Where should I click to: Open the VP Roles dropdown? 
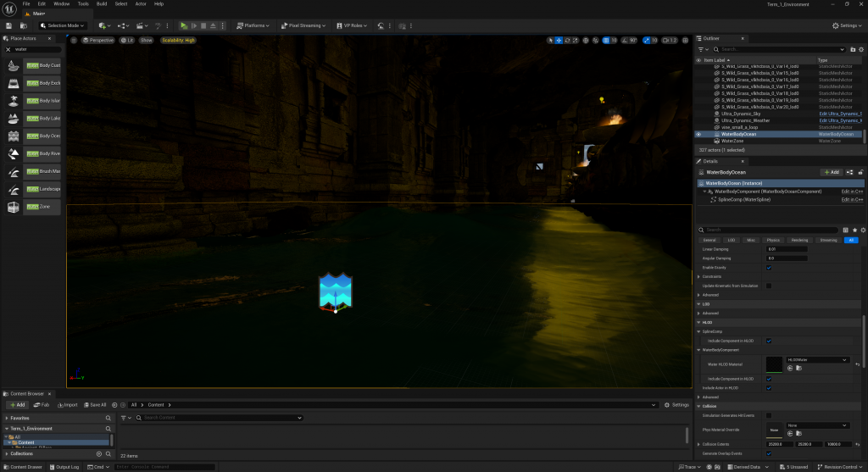[x=352, y=25]
